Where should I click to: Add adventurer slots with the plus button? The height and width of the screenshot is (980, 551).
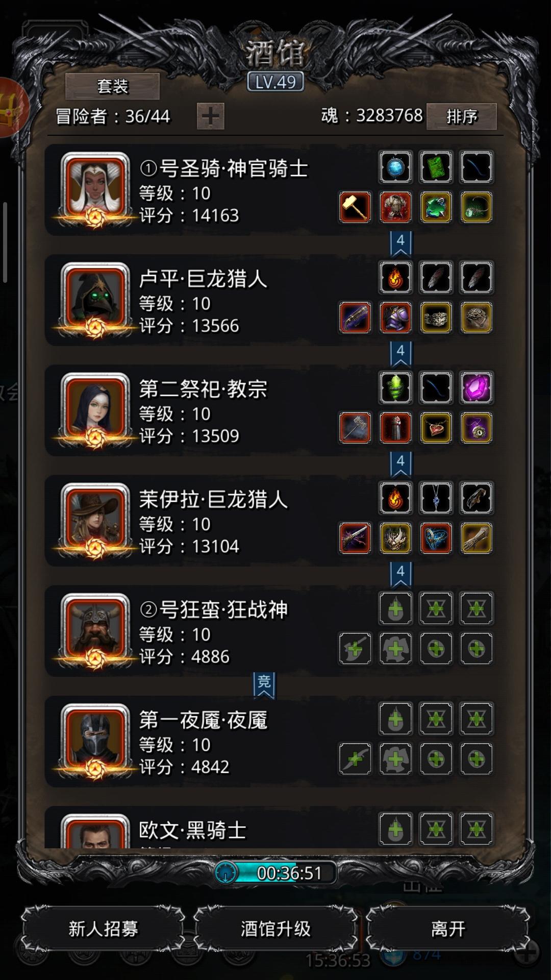210,116
